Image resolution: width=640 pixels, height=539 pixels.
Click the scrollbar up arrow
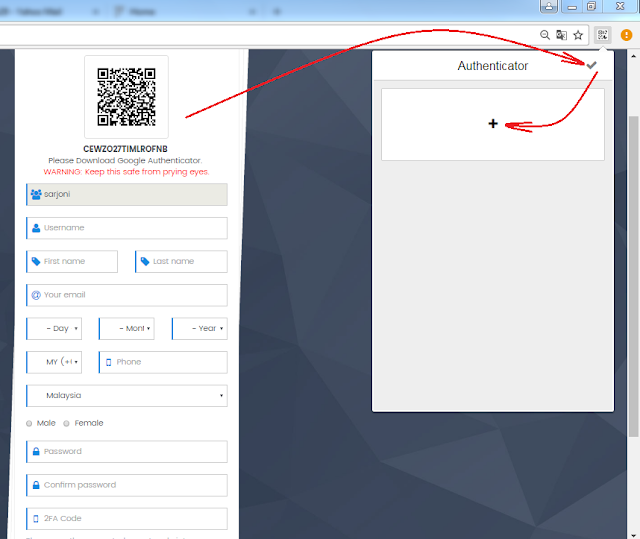[x=633, y=56]
